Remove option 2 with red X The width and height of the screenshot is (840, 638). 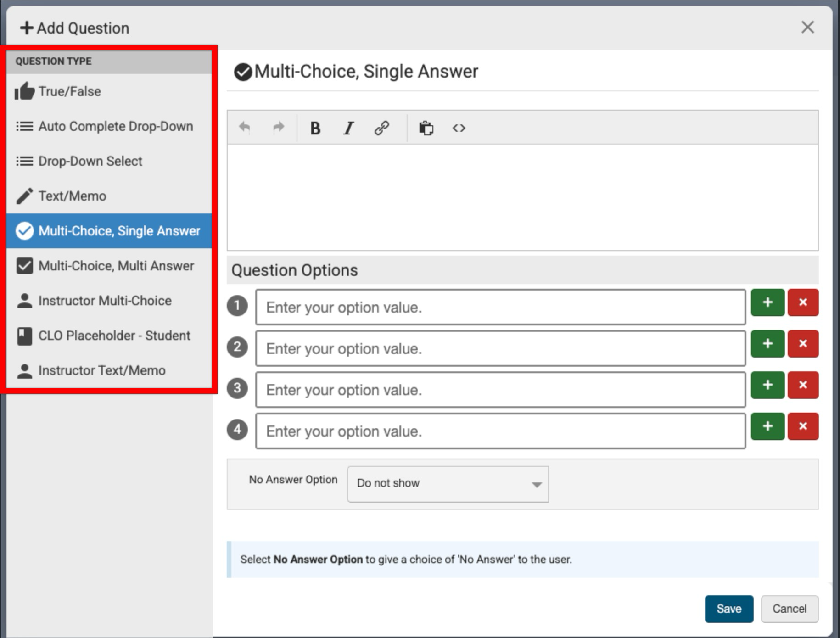(803, 344)
